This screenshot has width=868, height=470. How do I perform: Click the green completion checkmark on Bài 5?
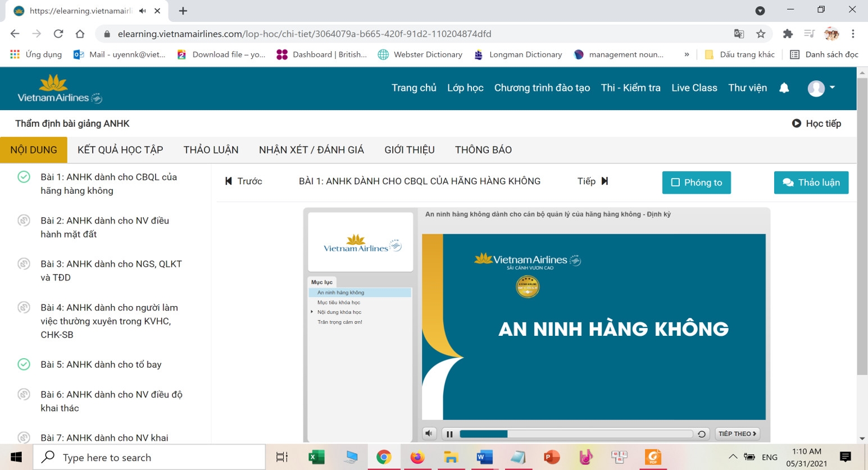point(24,364)
